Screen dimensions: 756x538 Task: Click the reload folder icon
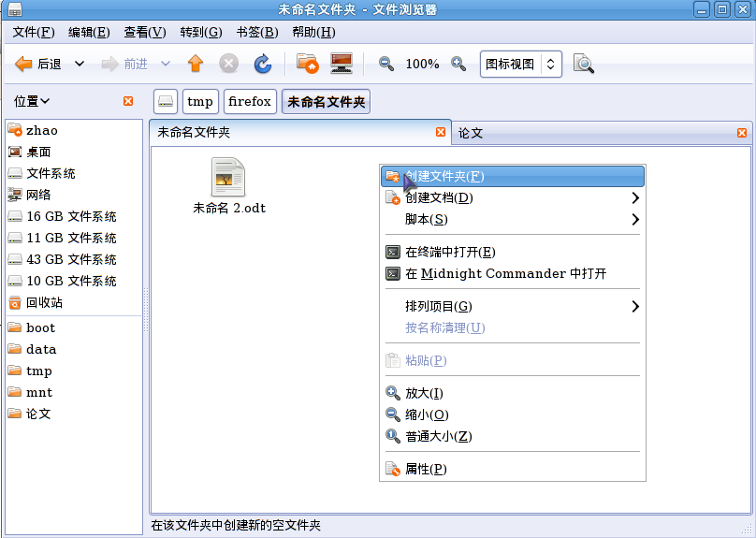(x=263, y=64)
